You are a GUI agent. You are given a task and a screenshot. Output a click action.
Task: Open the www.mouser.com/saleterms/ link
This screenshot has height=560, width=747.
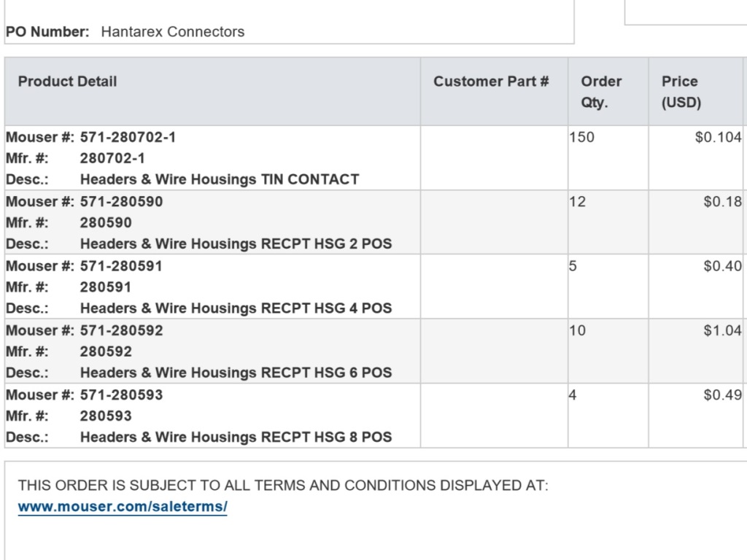click(x=123, y=506)
